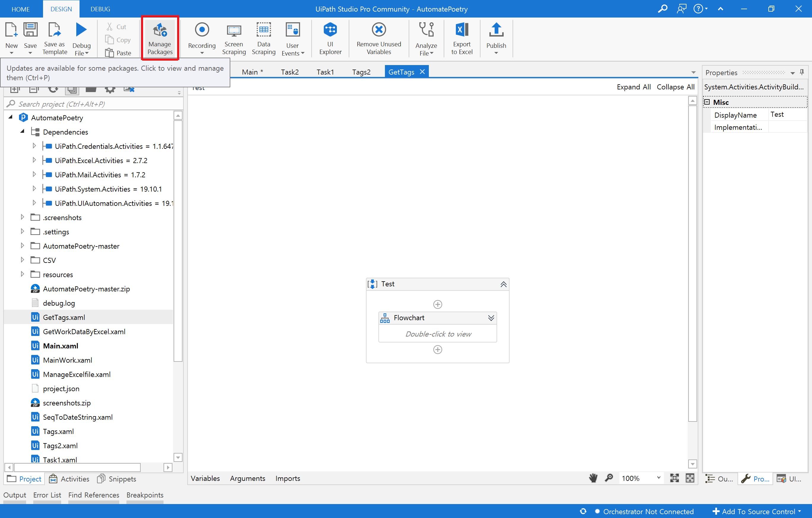Toggle the overview panel icon
The height and width of the screenshot is (518, 812).
pyautogui.click(x=690, y=478)
